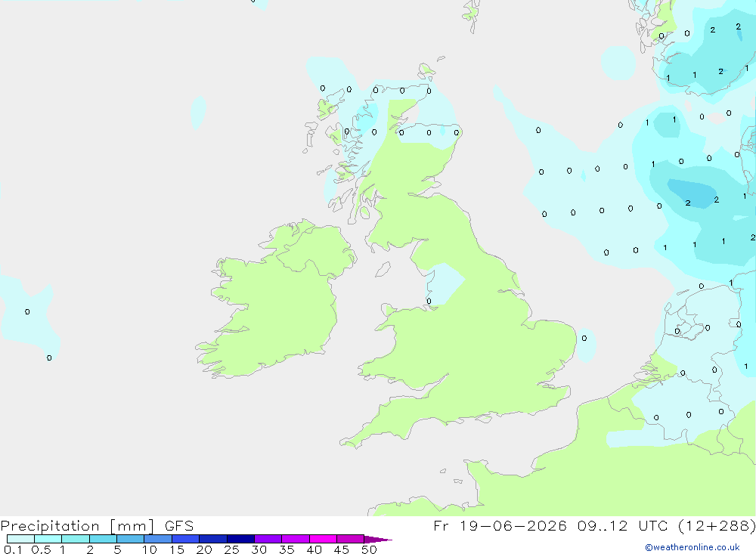The width and height of the screenshot is (756, 554).
Task: Click the legend value '0.5'
Action: [41, 549]
